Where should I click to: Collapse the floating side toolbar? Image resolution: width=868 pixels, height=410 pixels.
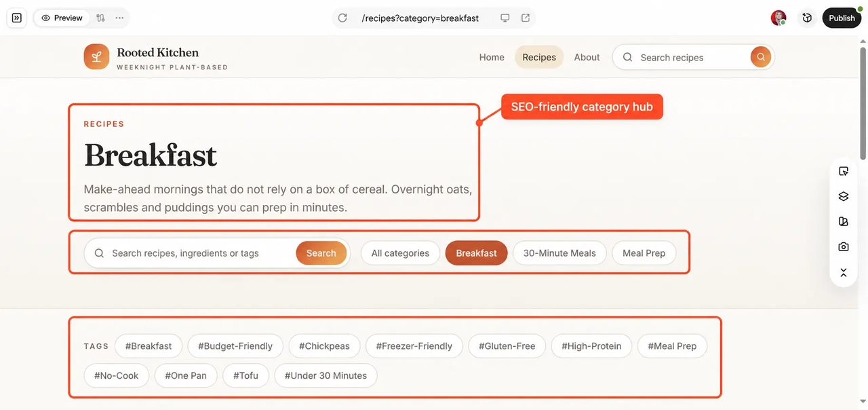click(844, 272)
